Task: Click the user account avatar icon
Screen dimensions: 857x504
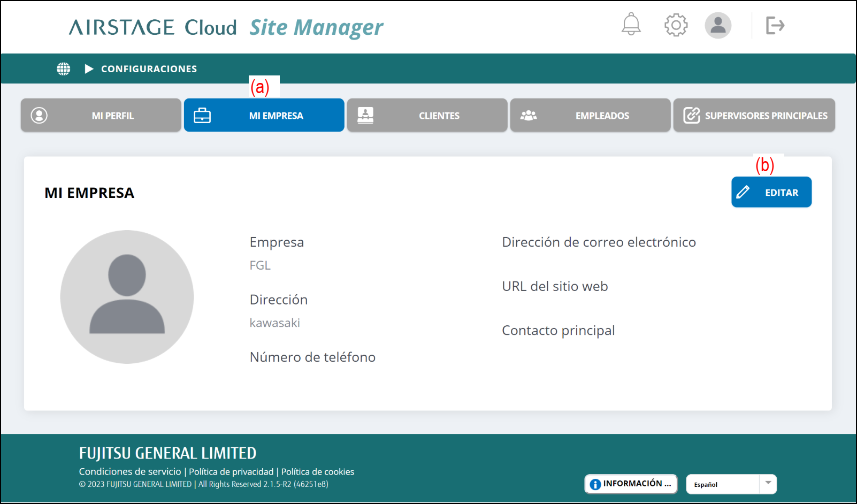Action: [x=717, y=25]
